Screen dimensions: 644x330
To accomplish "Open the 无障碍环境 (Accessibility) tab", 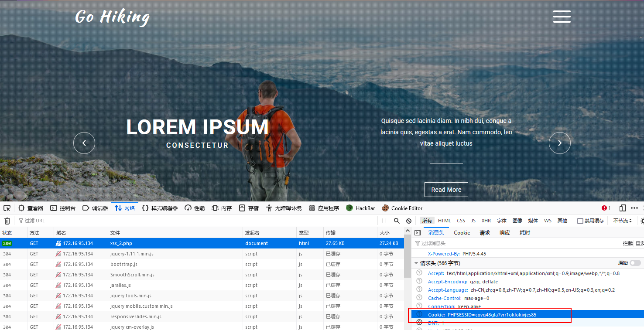I will [284, 208].
